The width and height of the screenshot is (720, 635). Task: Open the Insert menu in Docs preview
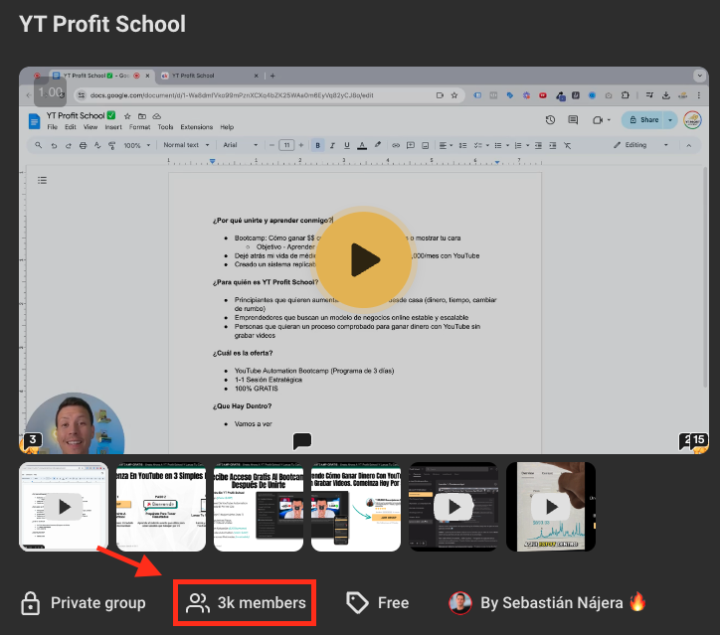113,127
